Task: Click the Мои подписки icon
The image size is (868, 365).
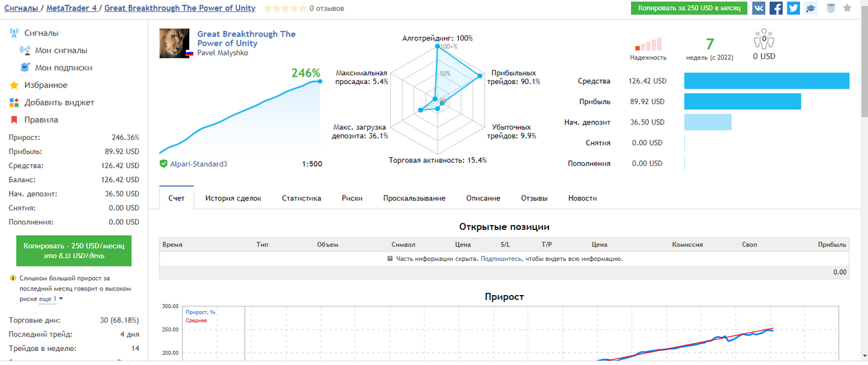Action: [x=26, y=68]
